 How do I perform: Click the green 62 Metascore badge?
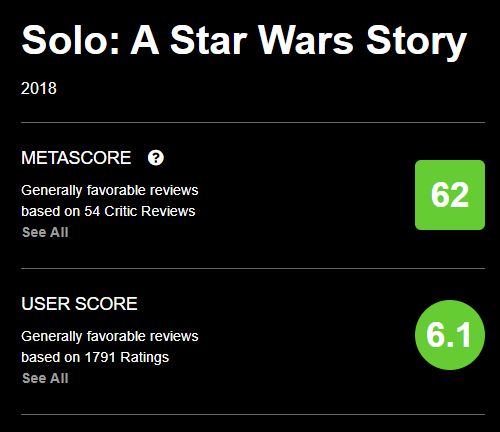450,195
